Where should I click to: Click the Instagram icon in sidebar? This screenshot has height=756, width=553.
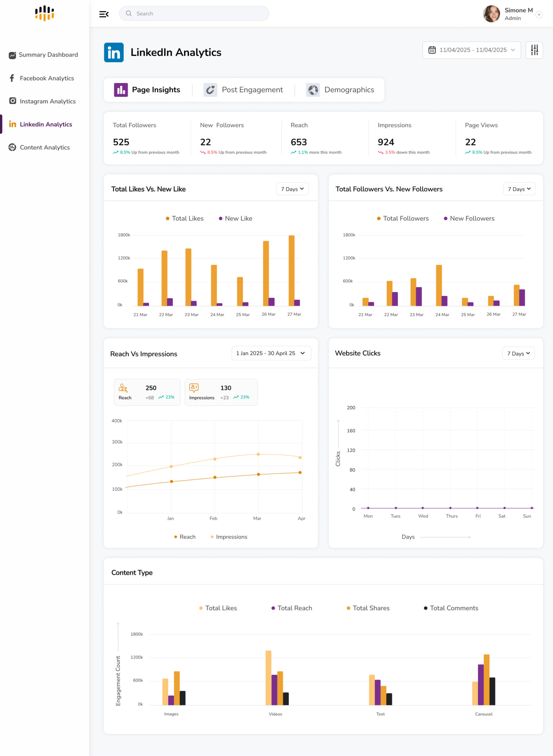click(x=13, y=101)
